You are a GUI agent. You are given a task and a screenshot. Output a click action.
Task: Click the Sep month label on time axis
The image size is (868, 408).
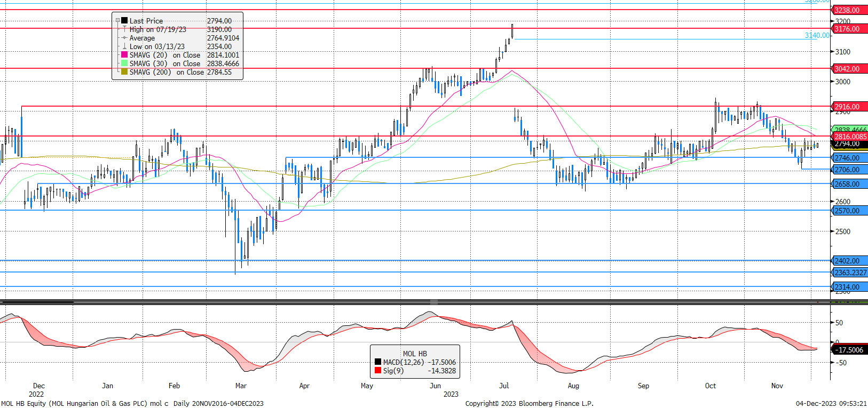click(x=643, y=386)
